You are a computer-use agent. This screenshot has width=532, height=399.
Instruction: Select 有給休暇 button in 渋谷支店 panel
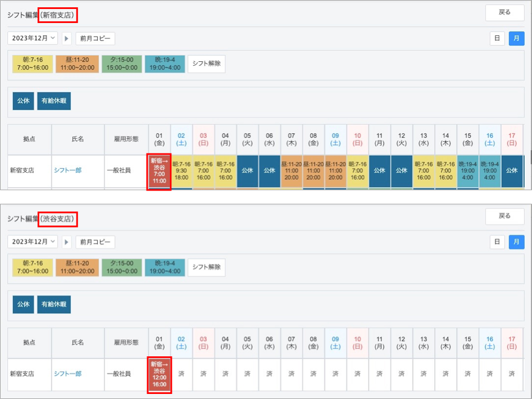click(x=54, y=305)
